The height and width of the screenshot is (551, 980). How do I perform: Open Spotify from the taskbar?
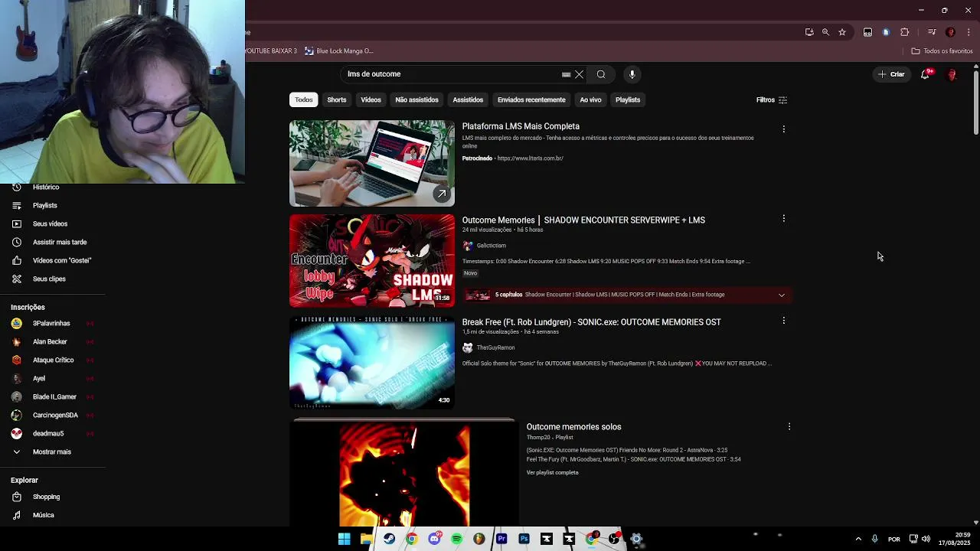(456, 539)
